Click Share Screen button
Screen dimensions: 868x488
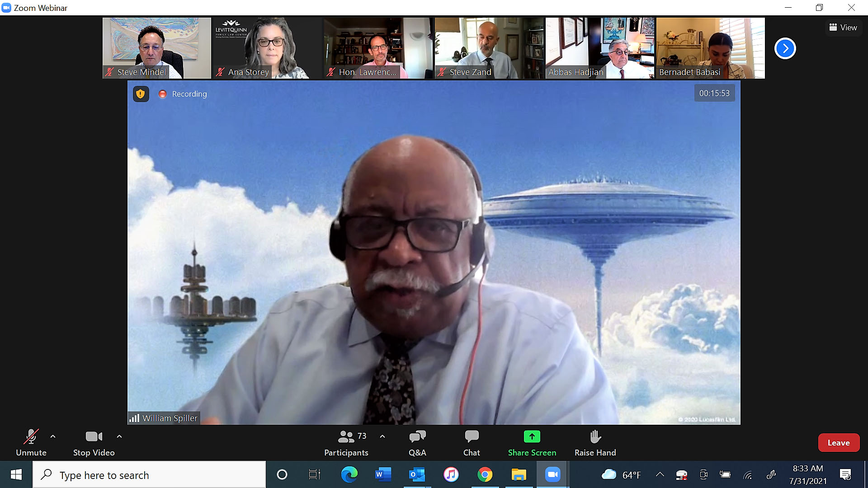coord(532,442)
